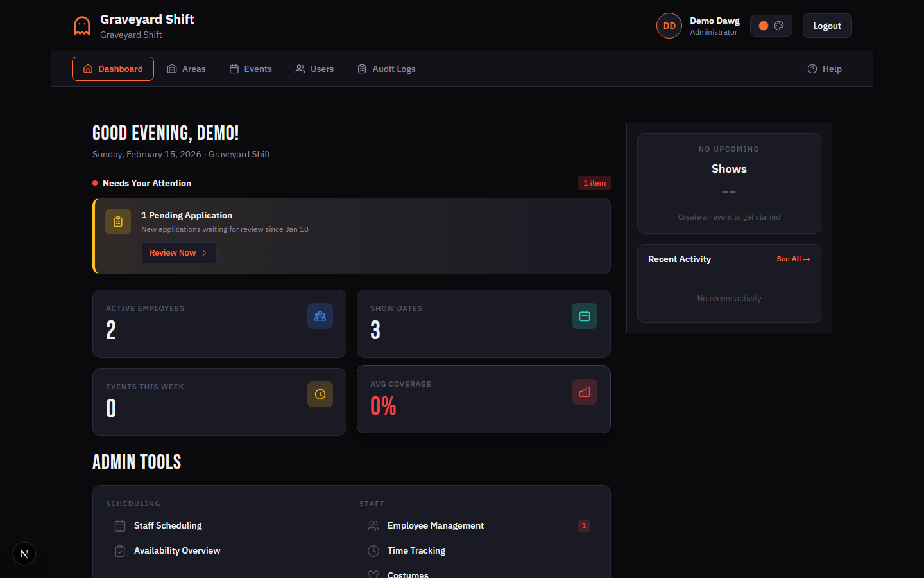Click the pending application clipboard icon
Screen dimensions: 924x578
point(118,222)
